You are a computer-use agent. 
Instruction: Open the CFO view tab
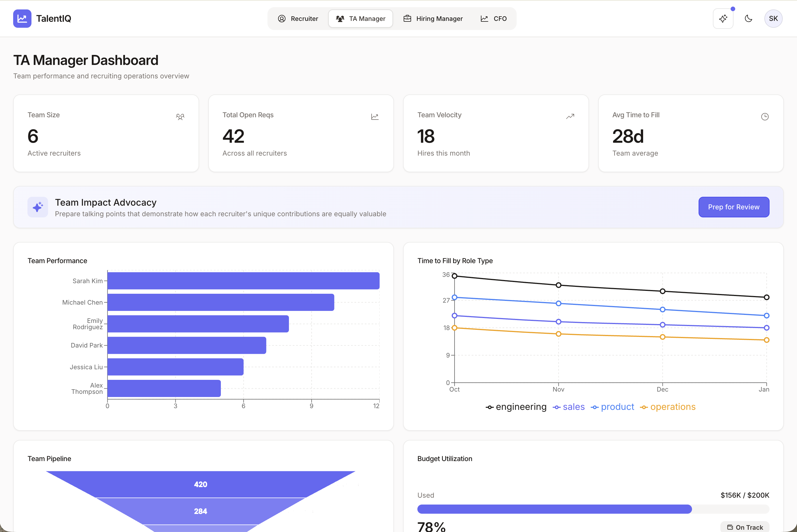(494, 19)
